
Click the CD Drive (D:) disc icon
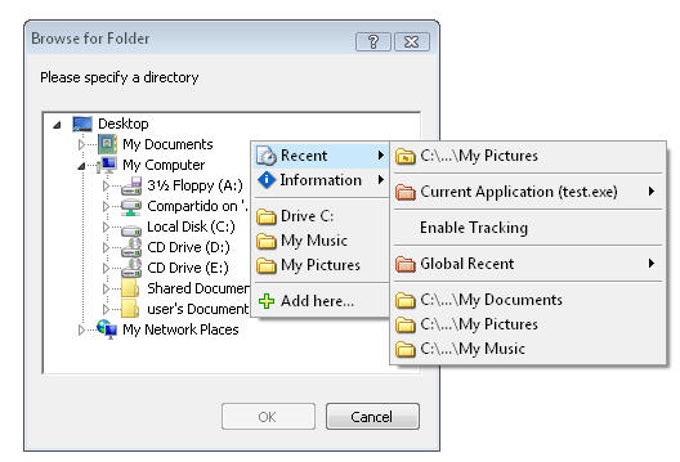(131, 247)
